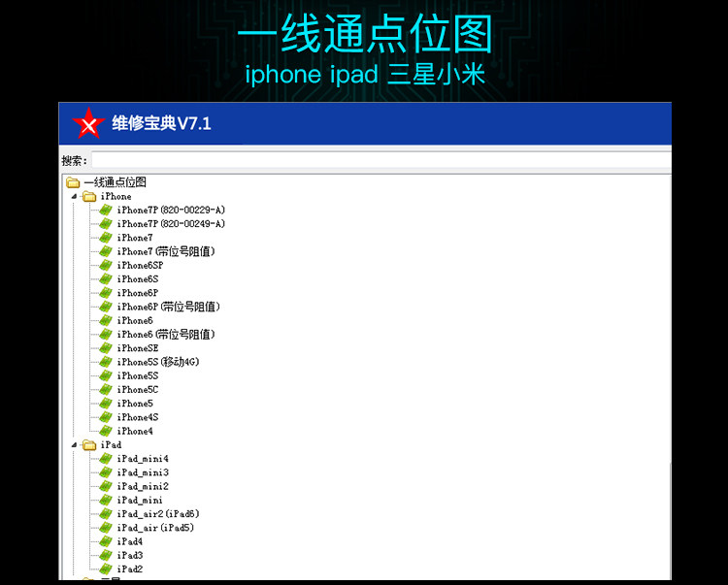Select the iPhone7 (带位号阻值) text
Viewport: 728px width, 585px height.
166,251
